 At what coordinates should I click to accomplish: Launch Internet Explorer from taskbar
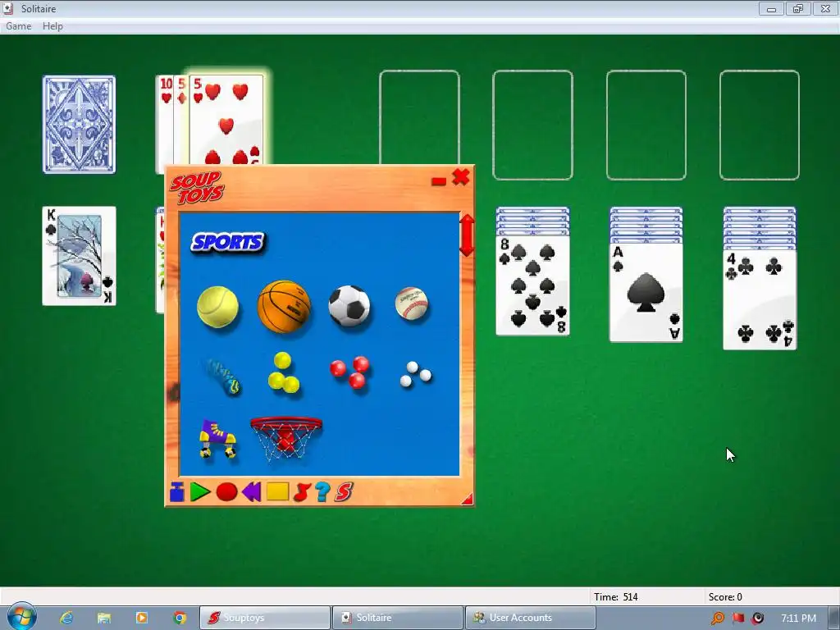tap(66, 618)
